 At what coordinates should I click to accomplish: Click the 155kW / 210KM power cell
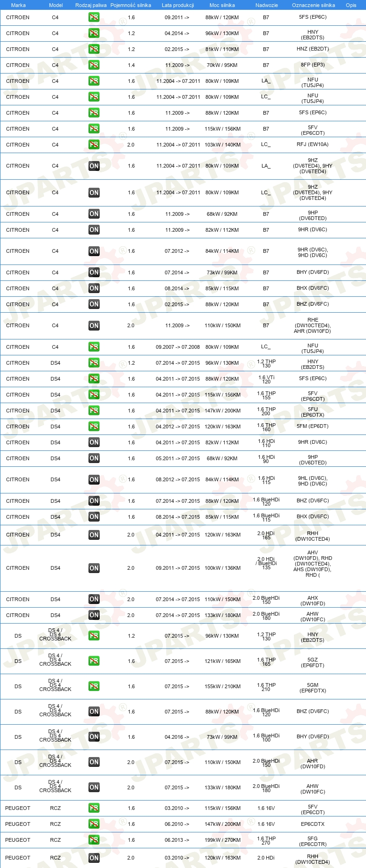click(222, 686)
